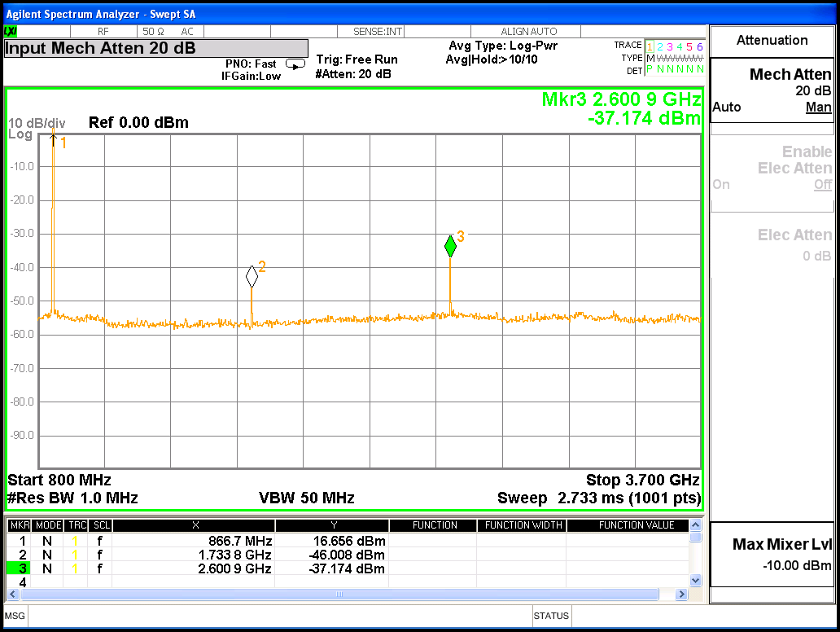Select Enable Elec Atten softkey

point(772,167)
